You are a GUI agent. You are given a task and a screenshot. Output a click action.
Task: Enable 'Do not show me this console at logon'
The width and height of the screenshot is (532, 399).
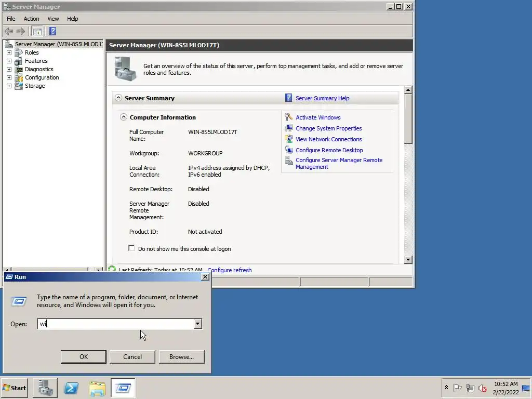[131, 248]
